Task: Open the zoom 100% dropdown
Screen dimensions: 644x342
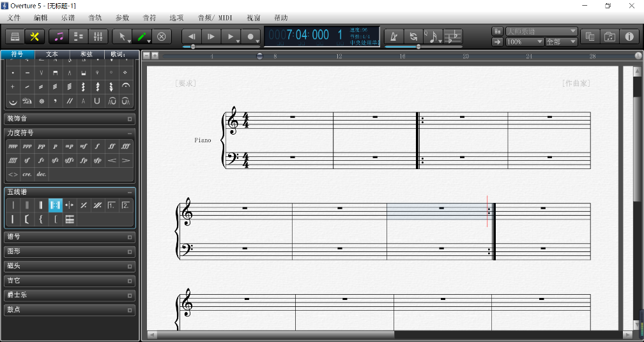Action: point(525,42)
